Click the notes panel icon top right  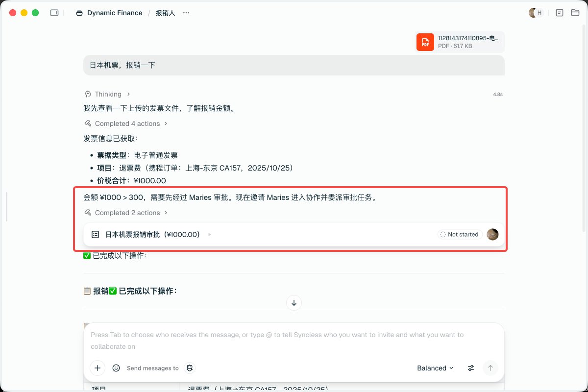(560, 13)
